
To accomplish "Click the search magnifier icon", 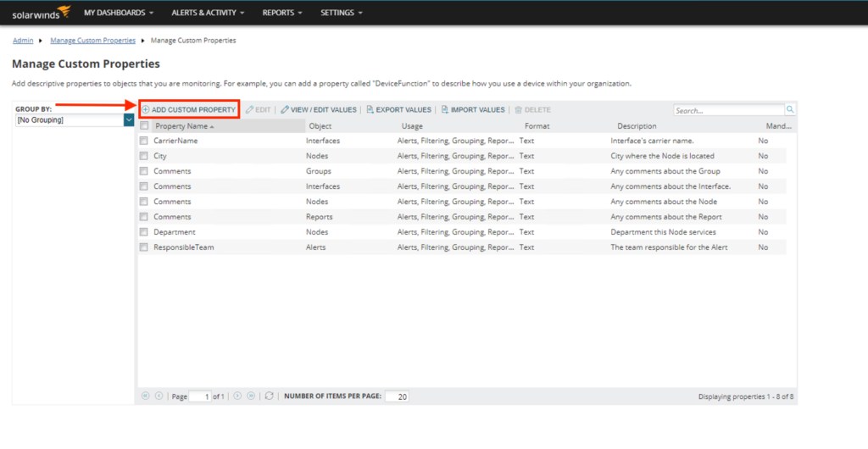I will point(790,110).
